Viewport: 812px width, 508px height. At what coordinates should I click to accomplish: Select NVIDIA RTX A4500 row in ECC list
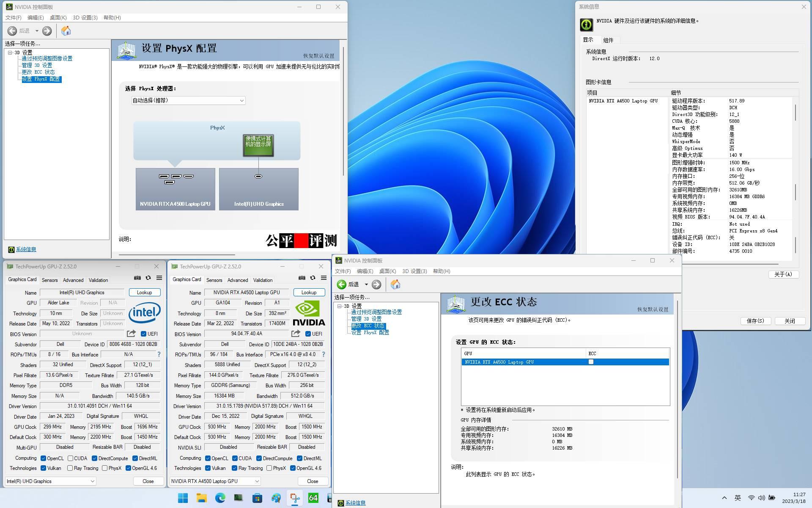565,362
